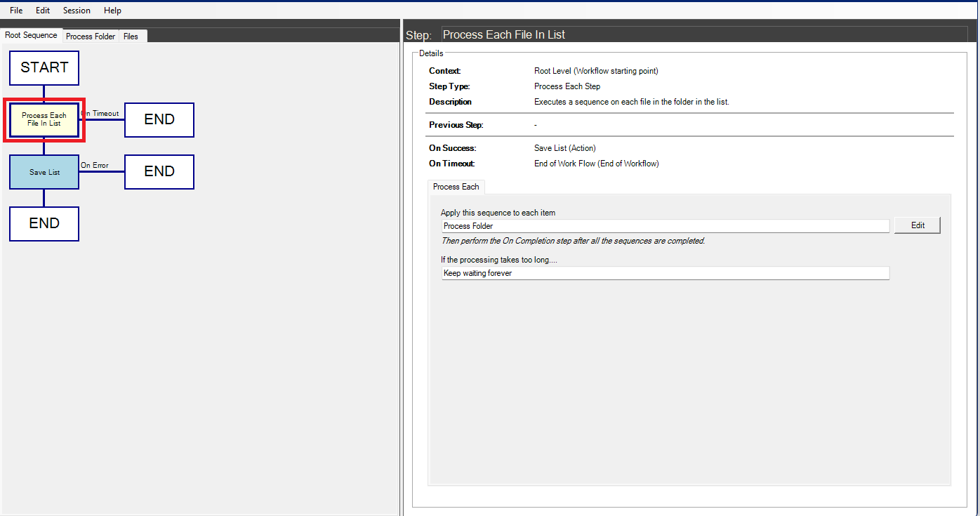Open the Help menu

coord(112,11)
